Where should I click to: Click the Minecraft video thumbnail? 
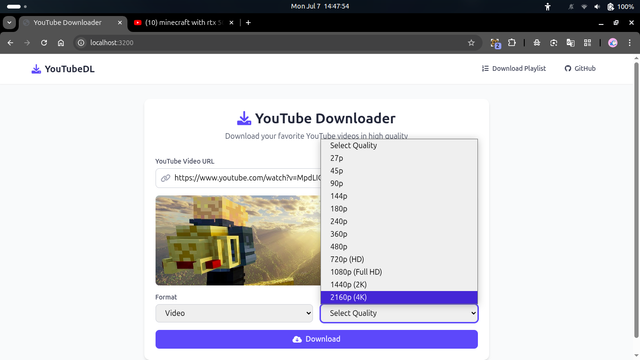click(x=238, y=240)
